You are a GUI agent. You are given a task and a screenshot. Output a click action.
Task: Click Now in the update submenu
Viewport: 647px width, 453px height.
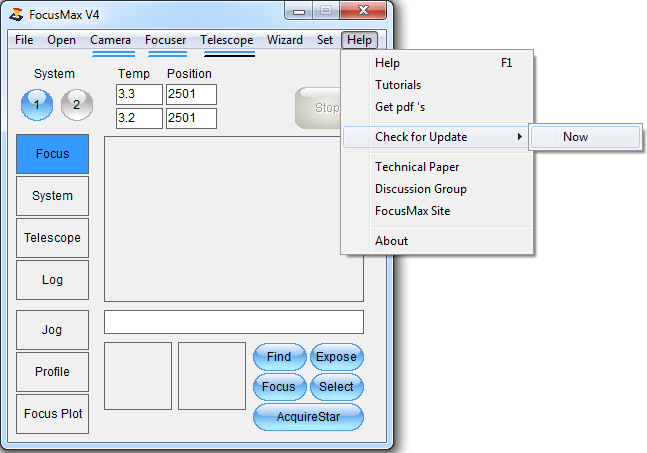[x=586, y=137]
